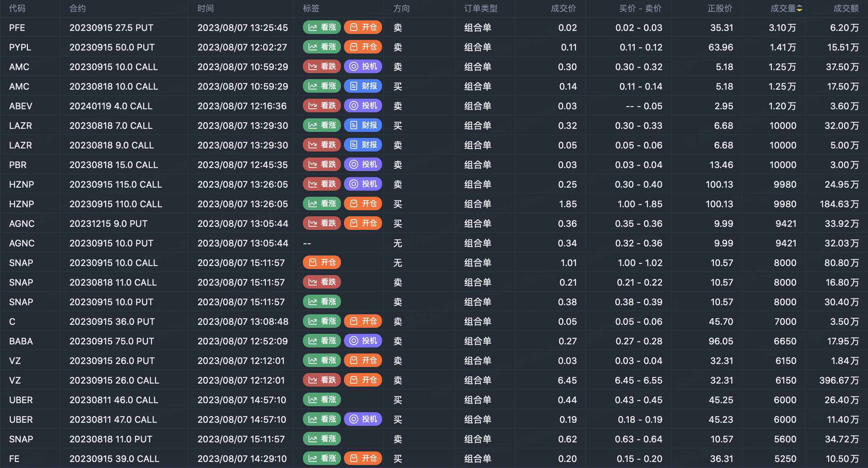Click 看涨 tag in SNAP 20230915 10.0 PUT row
Screen dimensions: 868x468
click(x=322, y=301)
